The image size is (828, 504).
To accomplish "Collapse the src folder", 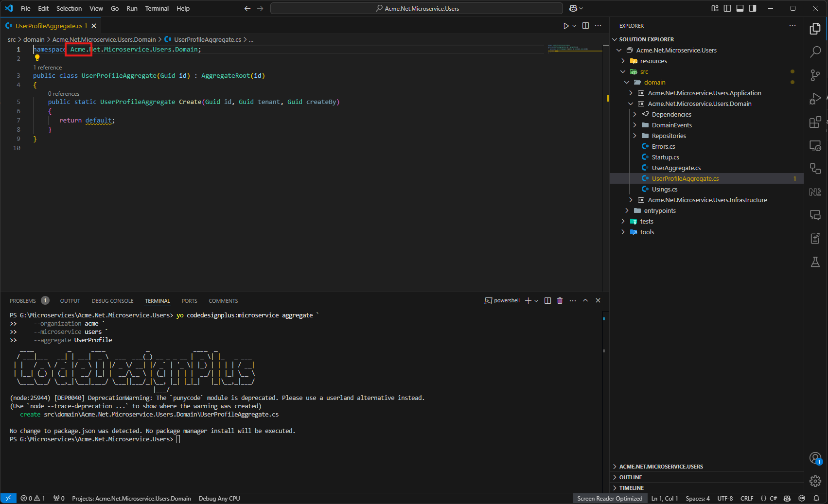I will [623, 71].
